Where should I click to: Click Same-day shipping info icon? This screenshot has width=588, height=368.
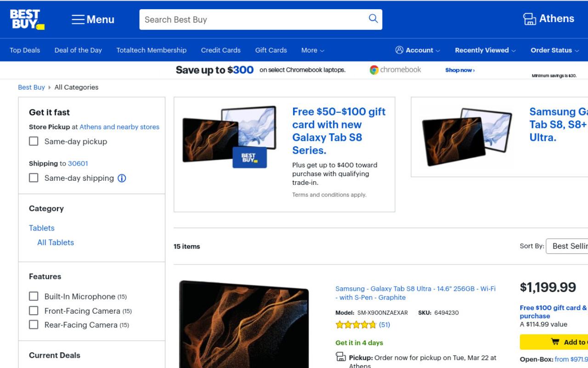click(122, 178)
